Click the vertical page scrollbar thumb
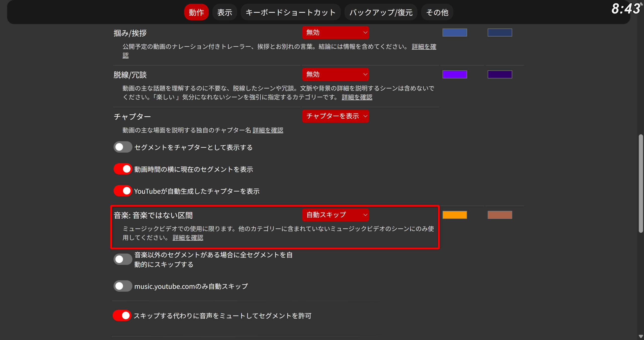The image size is (644, 340). click(640, 184)
